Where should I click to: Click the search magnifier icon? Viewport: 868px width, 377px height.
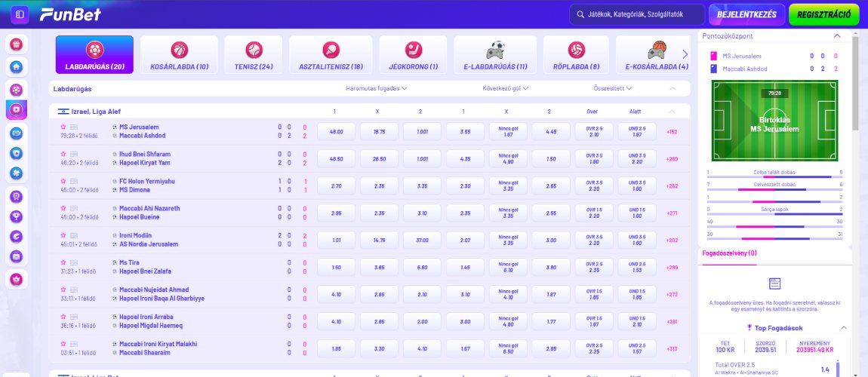click(580, 15)
